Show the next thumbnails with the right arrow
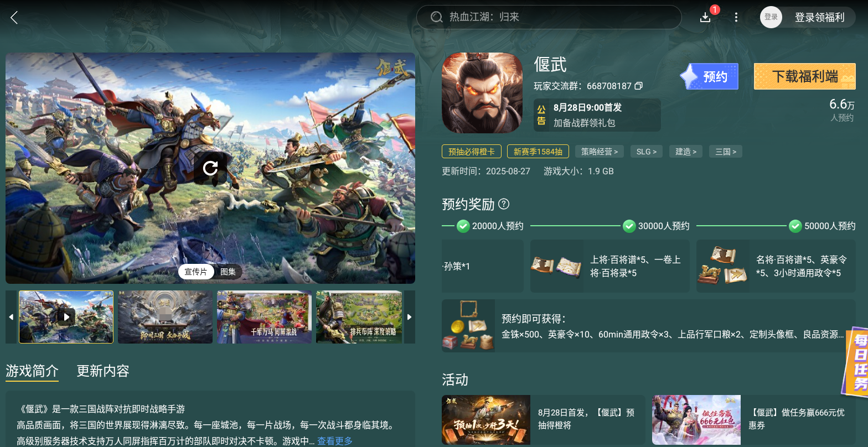The height and width of the screenshot is (447, 868). 410,317
